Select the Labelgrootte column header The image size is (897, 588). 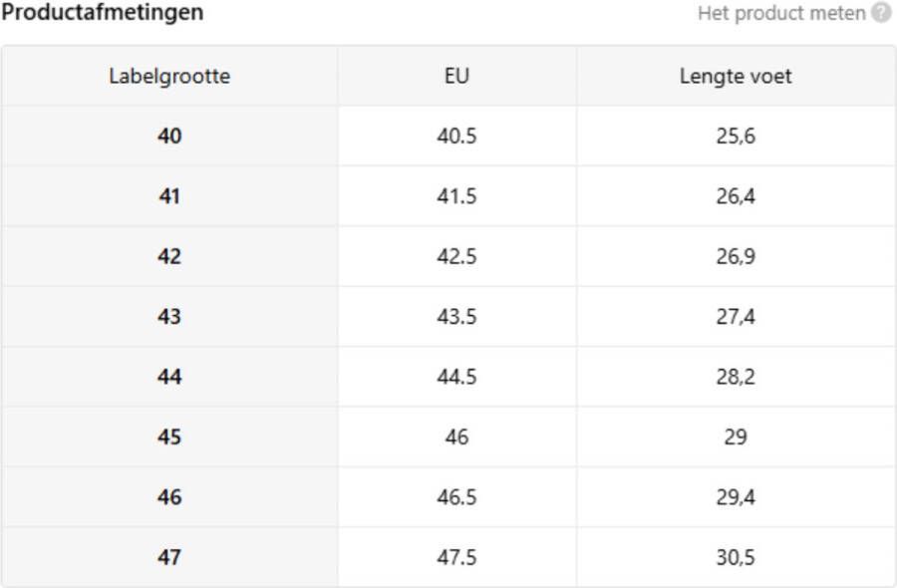point(169,76)
